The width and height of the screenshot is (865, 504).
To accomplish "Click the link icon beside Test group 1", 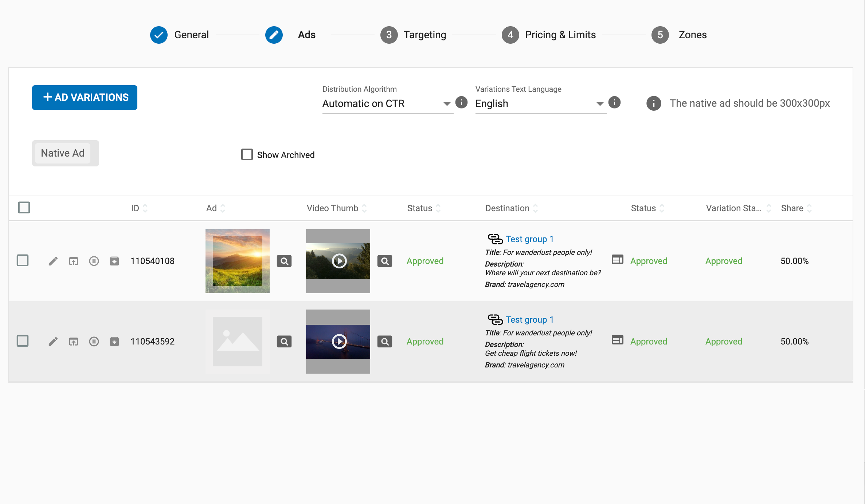I will [494, 239].
